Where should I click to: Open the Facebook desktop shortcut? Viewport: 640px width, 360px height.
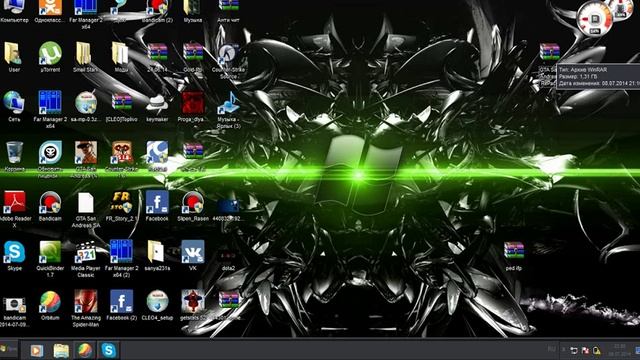[157, 202]
